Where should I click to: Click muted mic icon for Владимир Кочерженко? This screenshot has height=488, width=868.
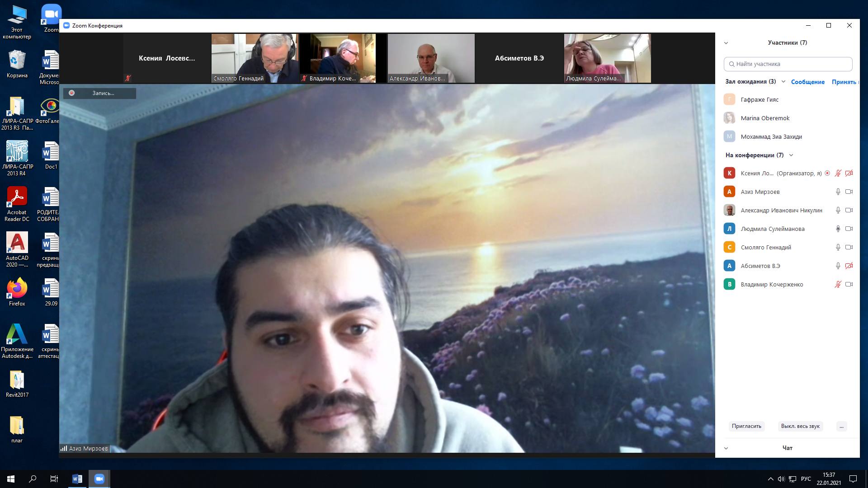pyautogui.click(x=838, y=284)
